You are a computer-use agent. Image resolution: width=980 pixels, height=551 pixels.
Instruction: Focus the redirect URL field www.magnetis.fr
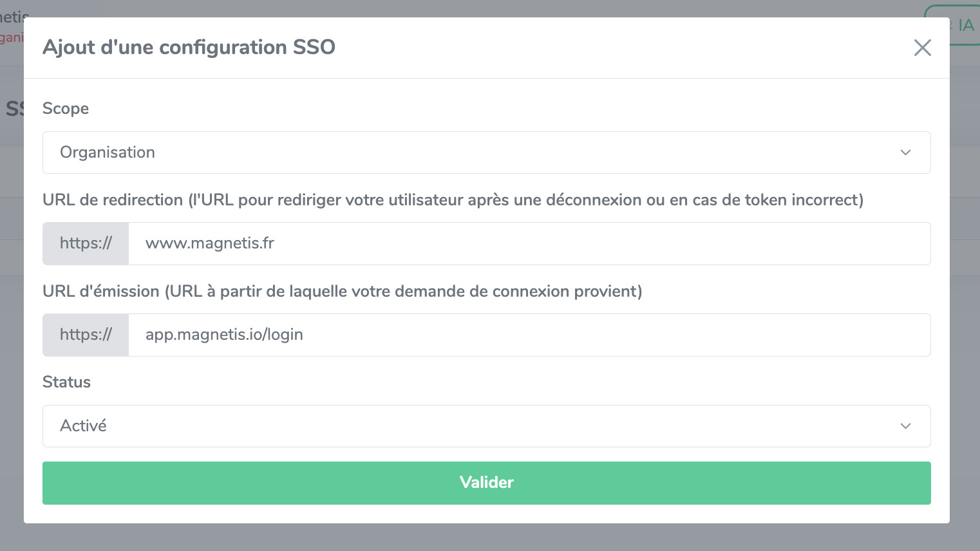[x=528, y=243]
